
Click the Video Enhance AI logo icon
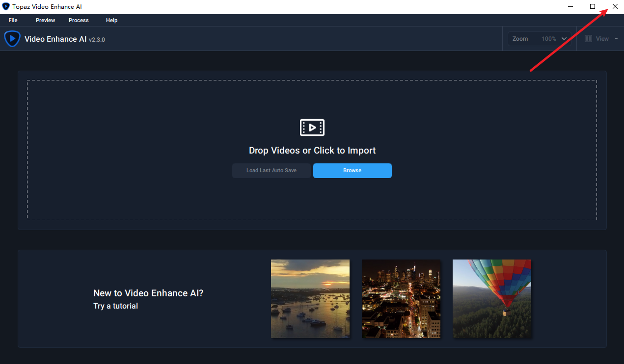[12, 39]
